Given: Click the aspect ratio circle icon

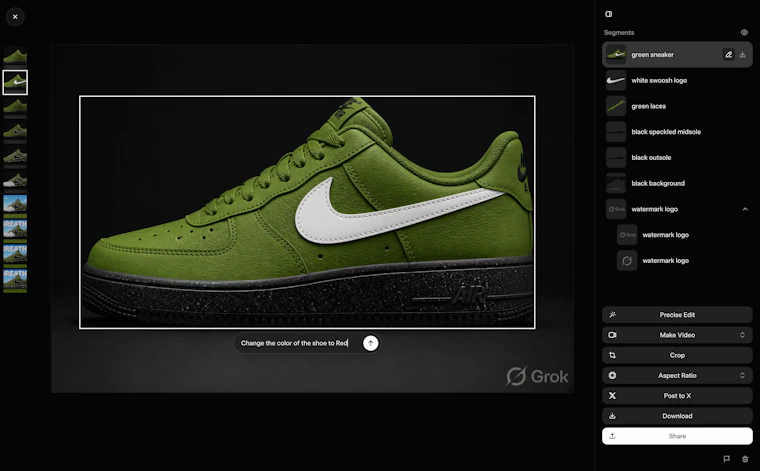Looking at the screenshot, I should coord(613,376).
